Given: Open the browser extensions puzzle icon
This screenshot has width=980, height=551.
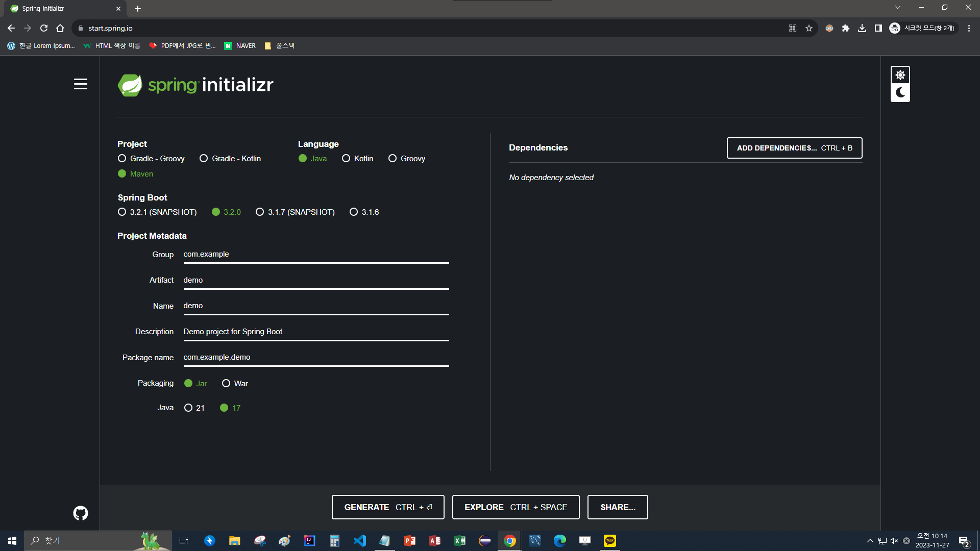Looking at the screenshot, I should click(846, 28).
